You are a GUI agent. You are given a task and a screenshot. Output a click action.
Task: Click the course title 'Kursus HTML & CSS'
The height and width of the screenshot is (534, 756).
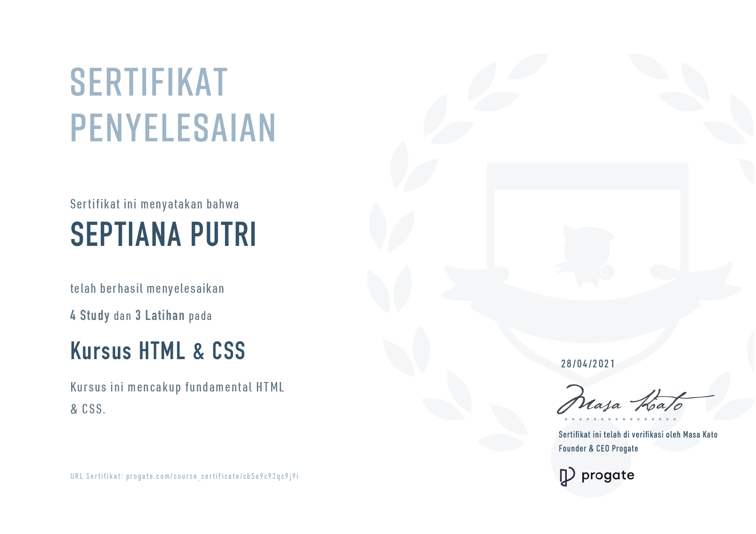click(x=158, y=351)
